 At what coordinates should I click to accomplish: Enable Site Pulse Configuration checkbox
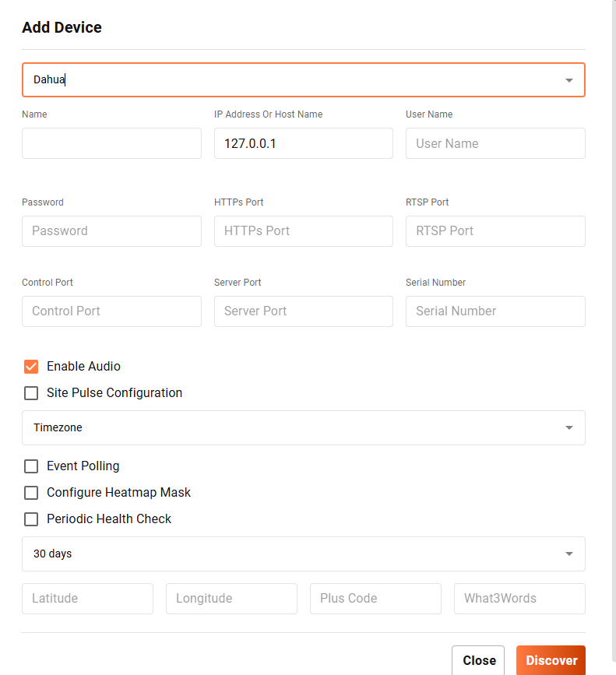(x=31, y=393)
